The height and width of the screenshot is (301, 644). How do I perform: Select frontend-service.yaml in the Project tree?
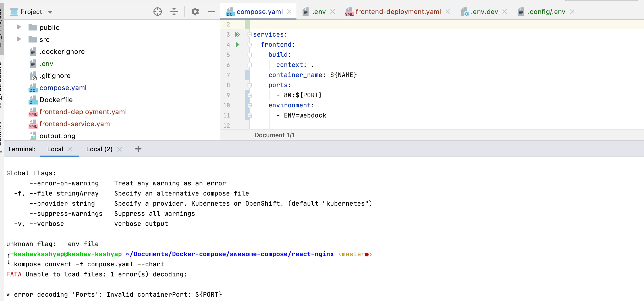[x=76, y=124]
